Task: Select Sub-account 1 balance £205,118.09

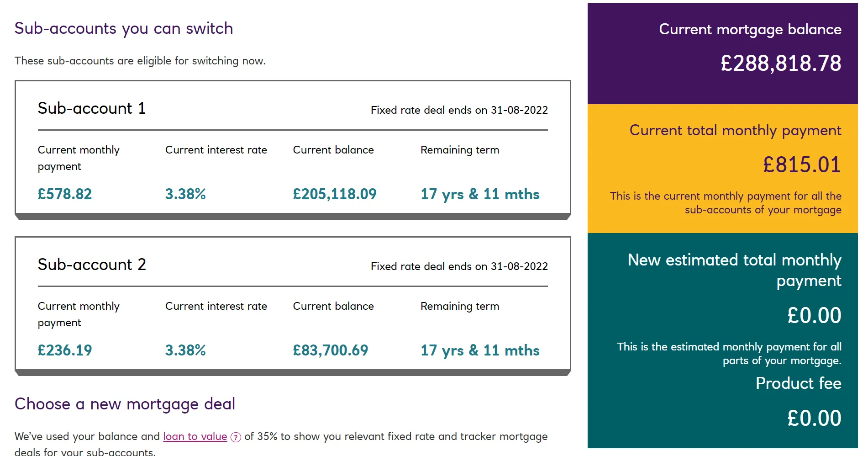Action: pyautogui.click(x=335, y=194)
